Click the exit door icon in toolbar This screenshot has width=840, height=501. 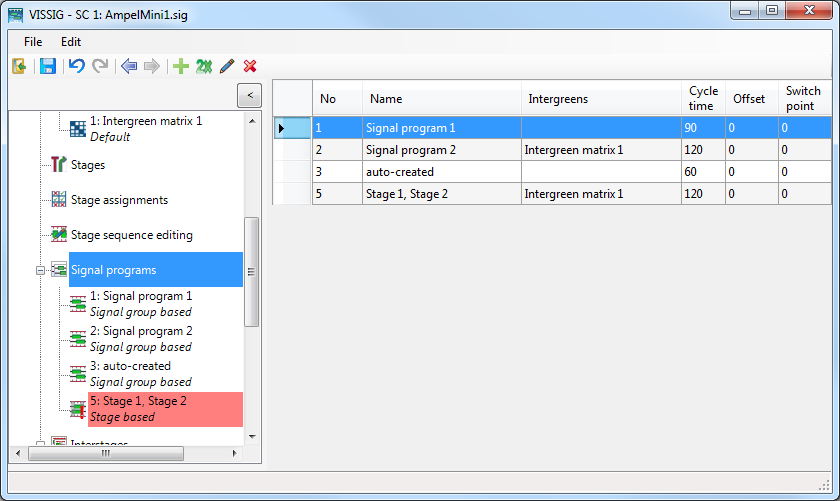(18, 66)
